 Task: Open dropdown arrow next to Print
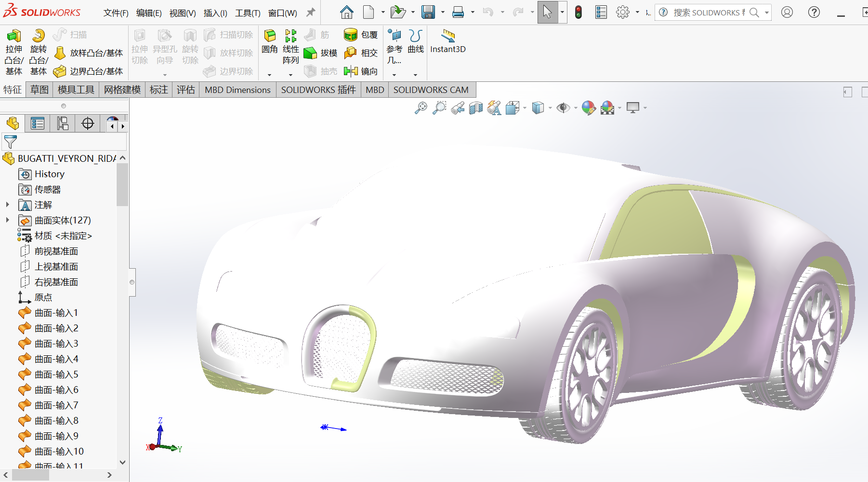click(x=473, y=13)
